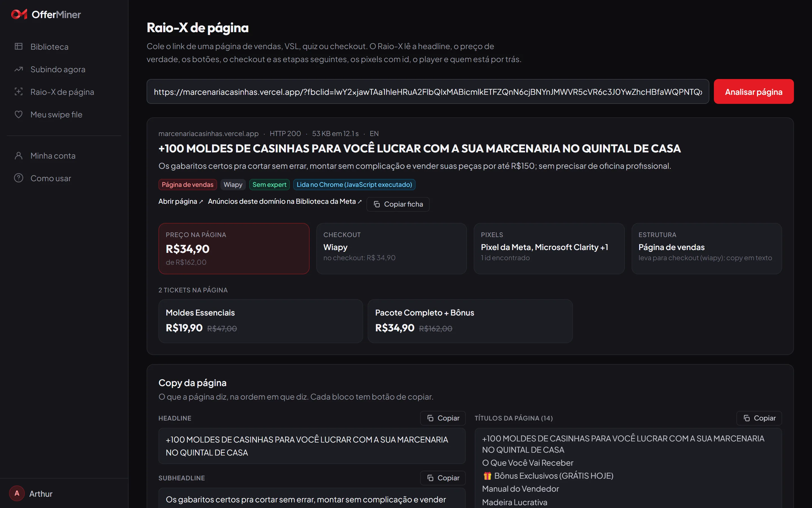This screenshot has height=508, width=812.
Task: Click the Subindo agora trending icon
Action: (18, 69)
